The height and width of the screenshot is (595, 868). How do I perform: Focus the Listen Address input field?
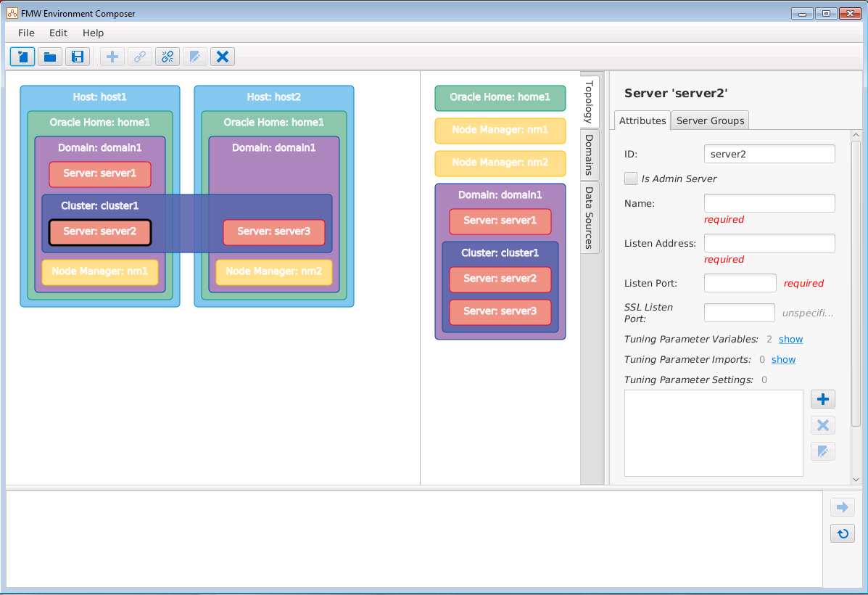coord(769,243)
